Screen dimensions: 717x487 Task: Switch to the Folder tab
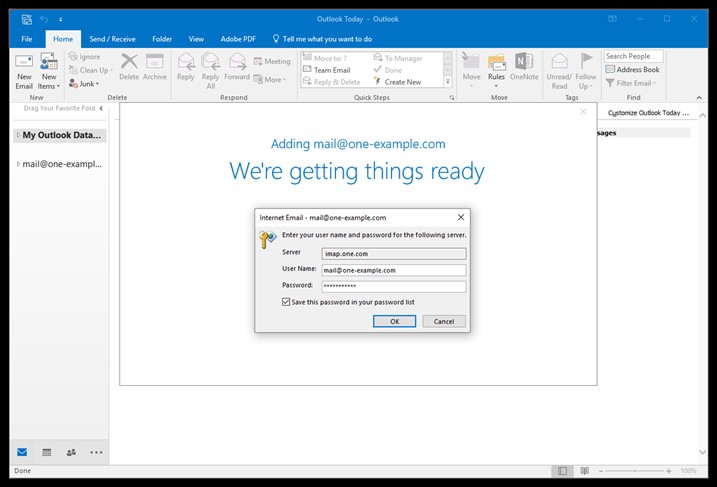(x=162, y=39)
